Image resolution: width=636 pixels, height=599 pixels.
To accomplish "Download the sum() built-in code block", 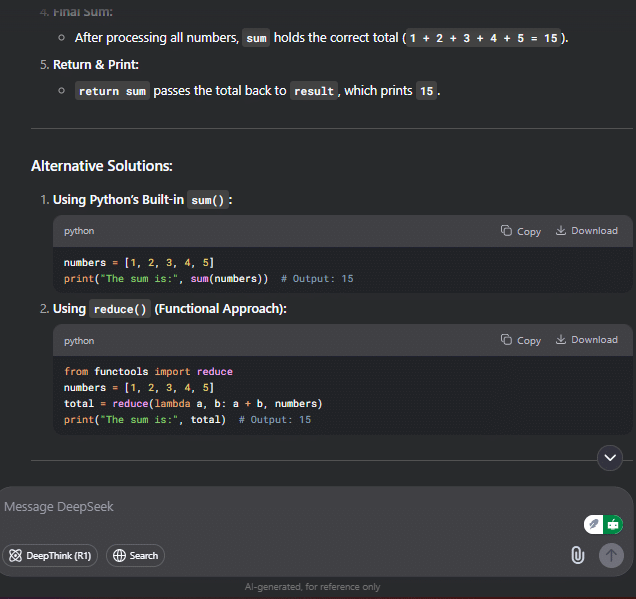I will point(587,231).
